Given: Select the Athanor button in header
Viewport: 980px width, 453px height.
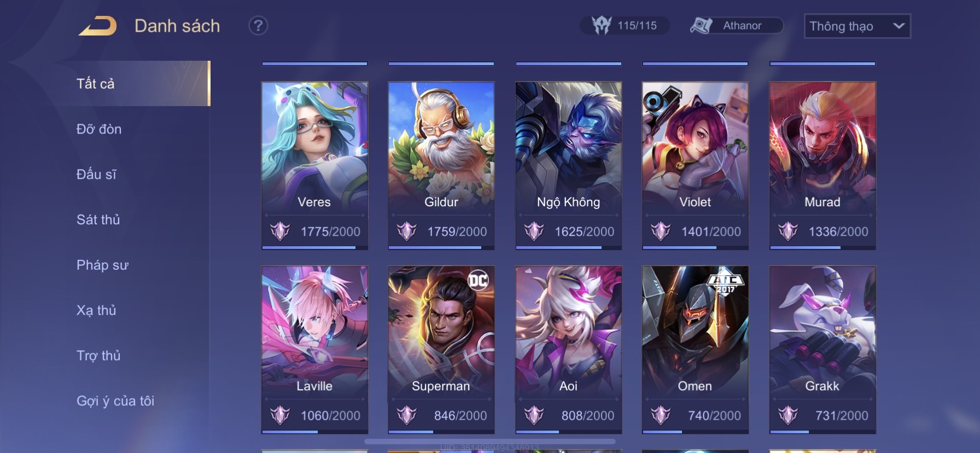Looking at the screenshot, I should (x=736, y=26).
